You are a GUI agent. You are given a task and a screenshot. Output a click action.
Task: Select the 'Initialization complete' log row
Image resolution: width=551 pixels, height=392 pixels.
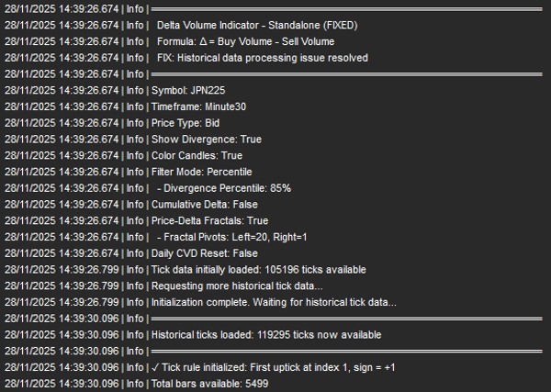click(273, 302)
